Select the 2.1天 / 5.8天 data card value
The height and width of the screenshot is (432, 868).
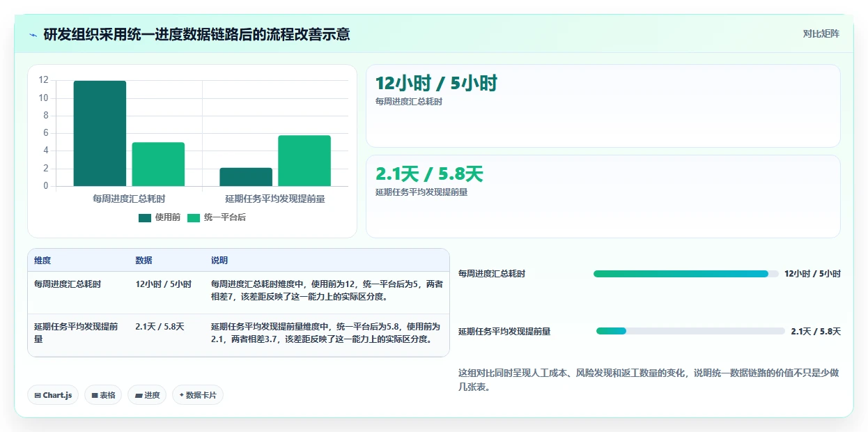(x=429, y=174)
